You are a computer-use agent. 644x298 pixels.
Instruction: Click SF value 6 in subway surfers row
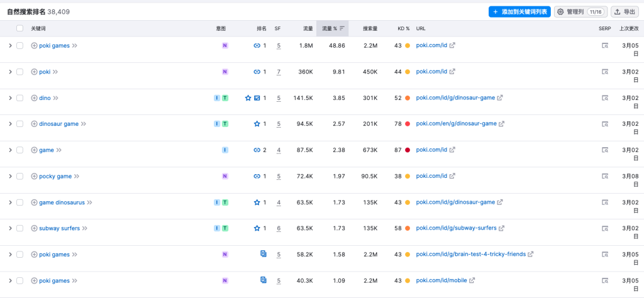[x=279, y=228]
